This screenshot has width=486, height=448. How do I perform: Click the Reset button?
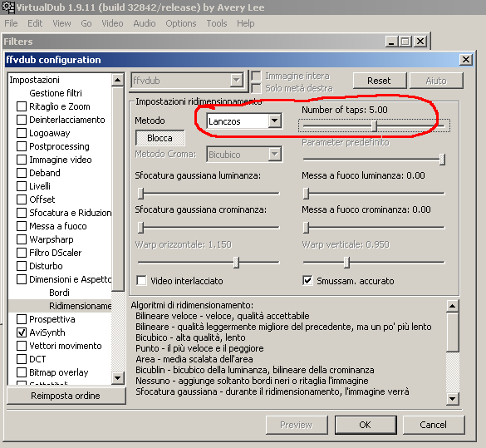(380, 81)
